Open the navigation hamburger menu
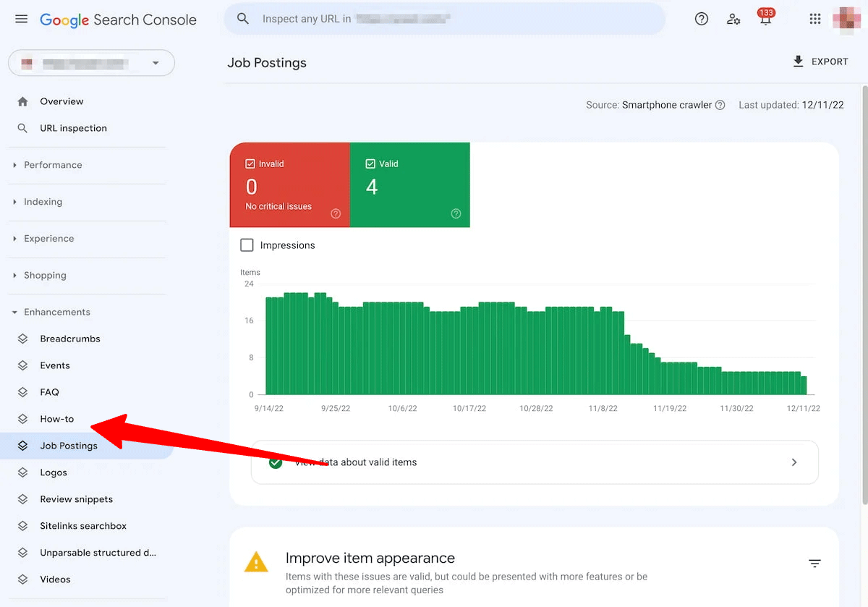The image size is (868, 607). [21, 19]
